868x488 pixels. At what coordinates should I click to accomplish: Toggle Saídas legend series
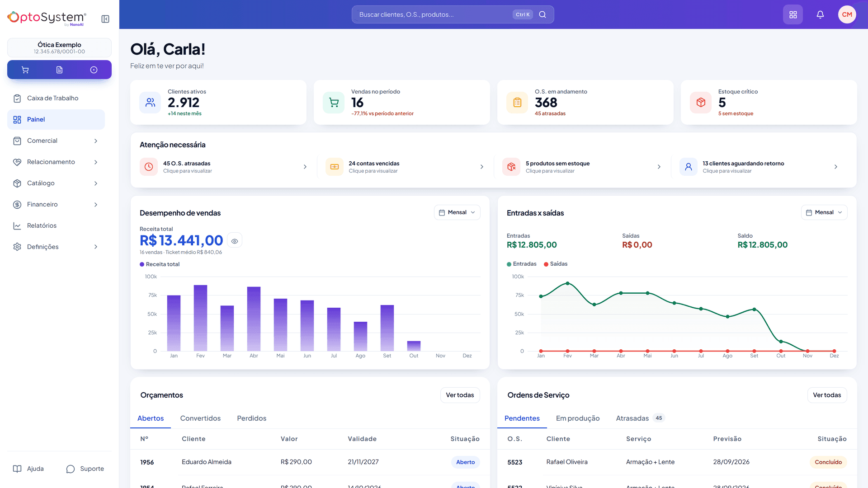coord(556,264)
